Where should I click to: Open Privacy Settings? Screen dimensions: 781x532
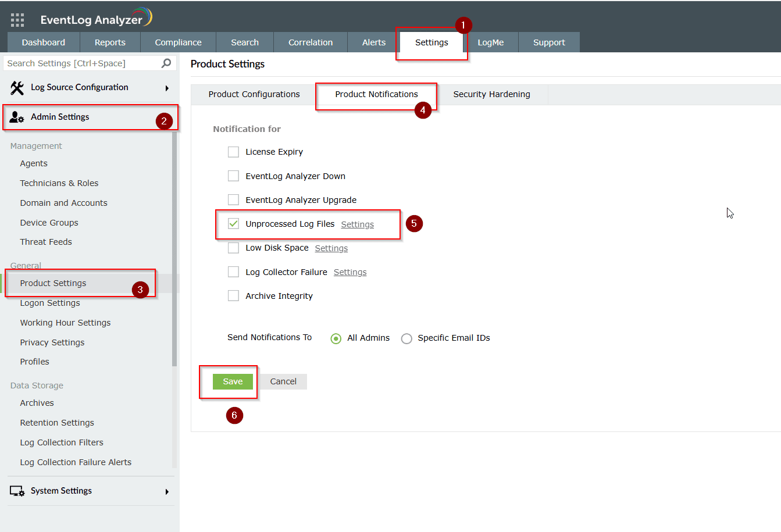tap(52, 342)
